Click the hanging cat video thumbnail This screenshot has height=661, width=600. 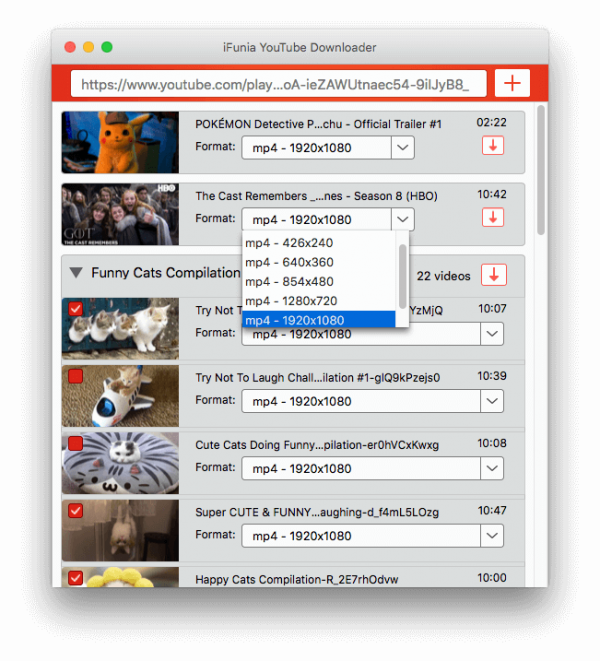120,530
